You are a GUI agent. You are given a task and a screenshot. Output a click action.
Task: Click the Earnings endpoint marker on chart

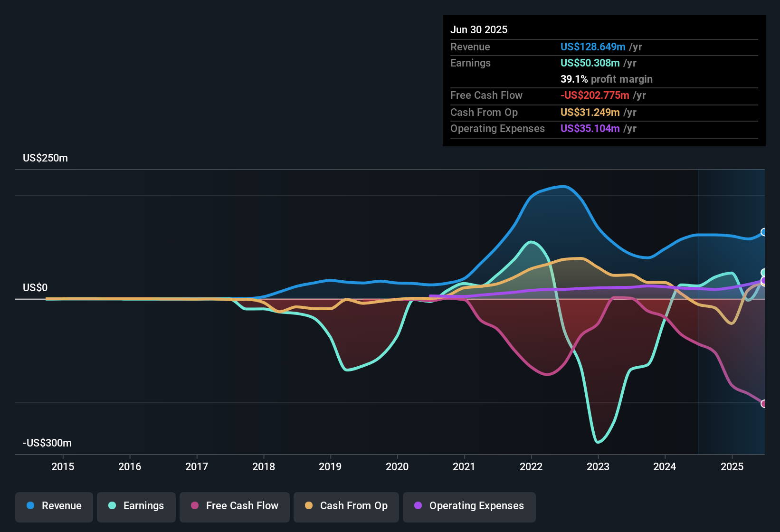[x=764, y=273]
